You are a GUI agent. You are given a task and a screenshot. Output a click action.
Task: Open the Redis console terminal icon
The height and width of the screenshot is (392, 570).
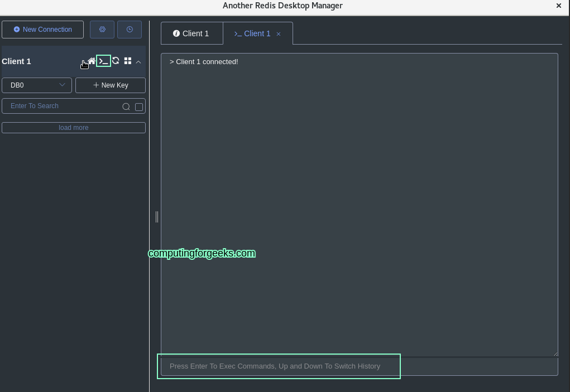pyautogui.click(x=104, y=61)
